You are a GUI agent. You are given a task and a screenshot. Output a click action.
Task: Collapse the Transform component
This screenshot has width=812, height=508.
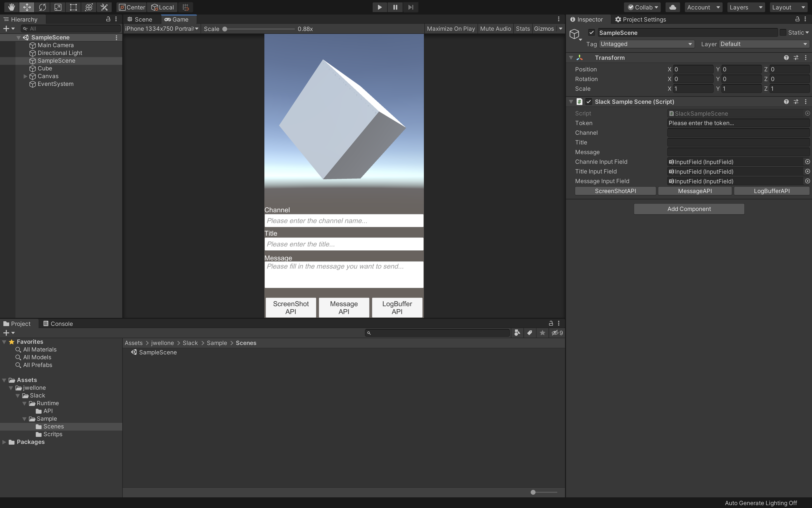(x=571, y=58)
